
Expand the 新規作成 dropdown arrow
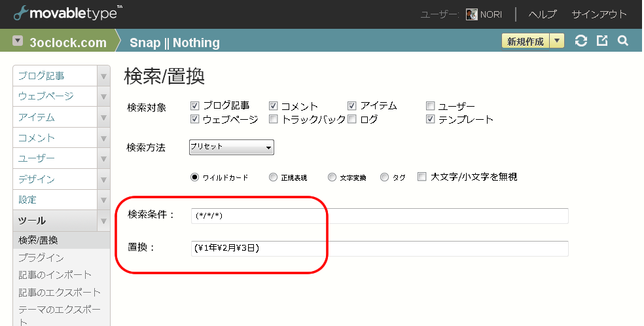[556, 41]
